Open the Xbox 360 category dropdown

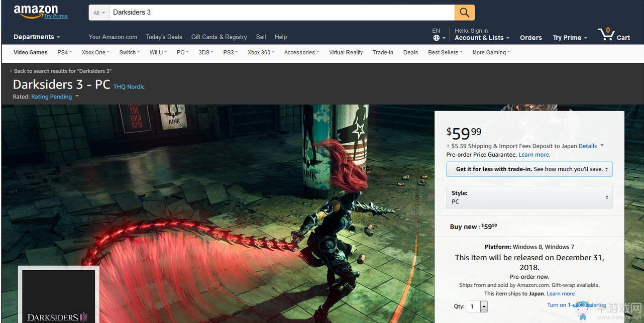tap(261, 52)
